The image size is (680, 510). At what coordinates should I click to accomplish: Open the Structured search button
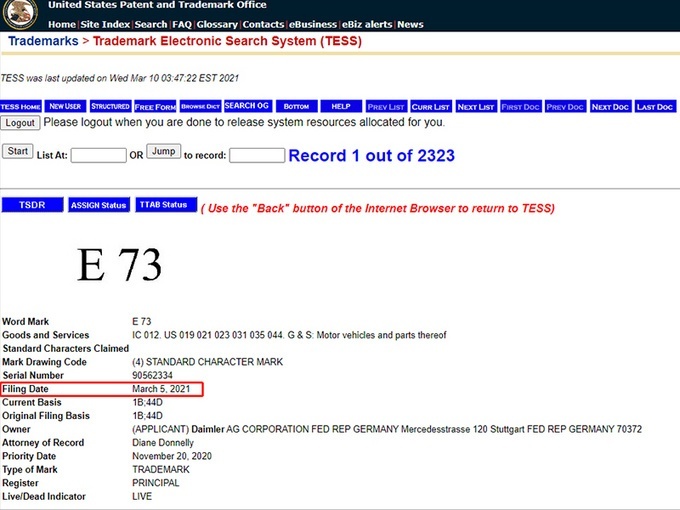point(110,107)
